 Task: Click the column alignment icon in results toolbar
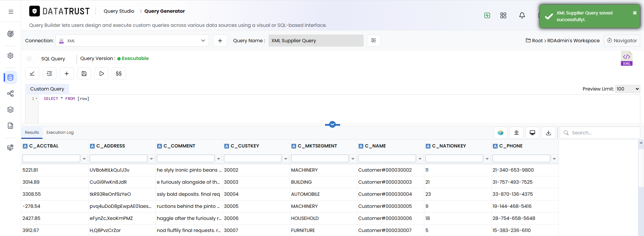point(516,133)
